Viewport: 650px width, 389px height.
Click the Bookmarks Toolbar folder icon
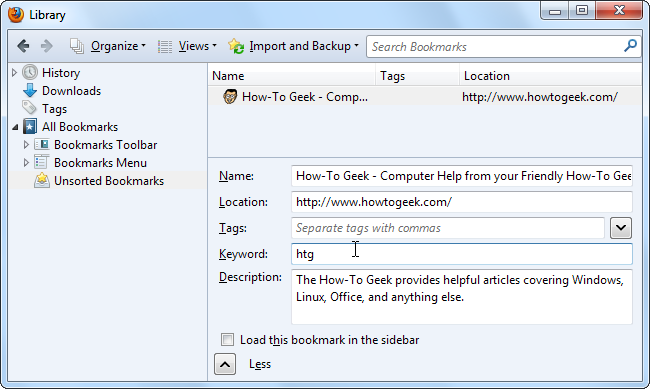[41, 144]
